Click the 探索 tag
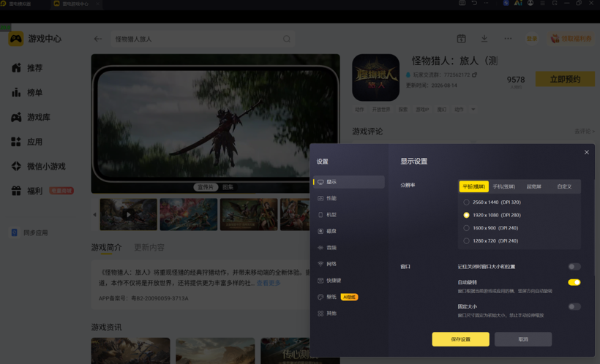 403,110
